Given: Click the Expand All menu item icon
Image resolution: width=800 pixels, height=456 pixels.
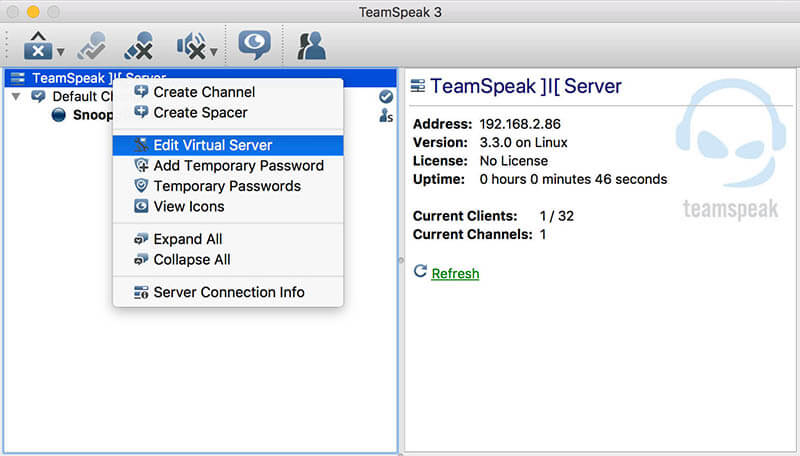Looking at the screenshot, I should (x=141, y=239).
